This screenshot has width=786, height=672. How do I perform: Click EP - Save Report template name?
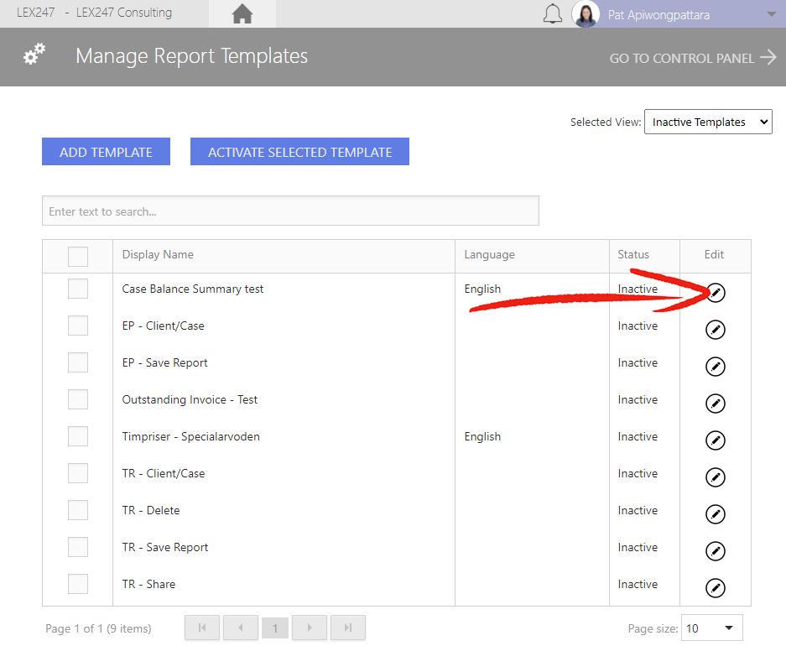click(165, 363)
